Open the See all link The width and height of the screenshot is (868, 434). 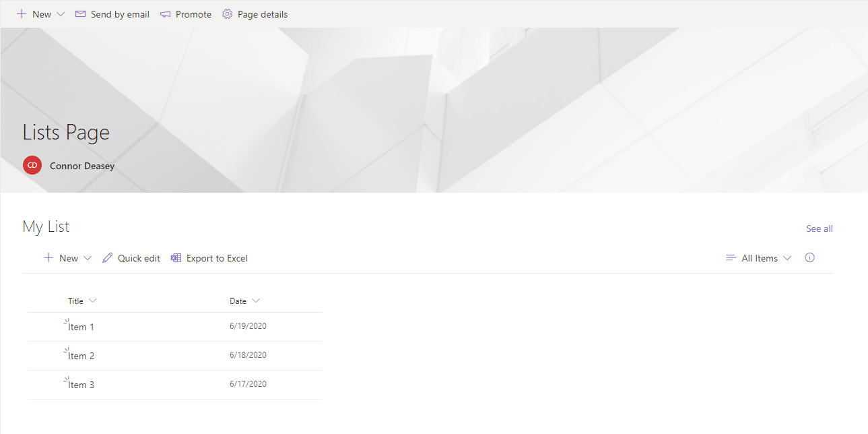coord(820,228)
